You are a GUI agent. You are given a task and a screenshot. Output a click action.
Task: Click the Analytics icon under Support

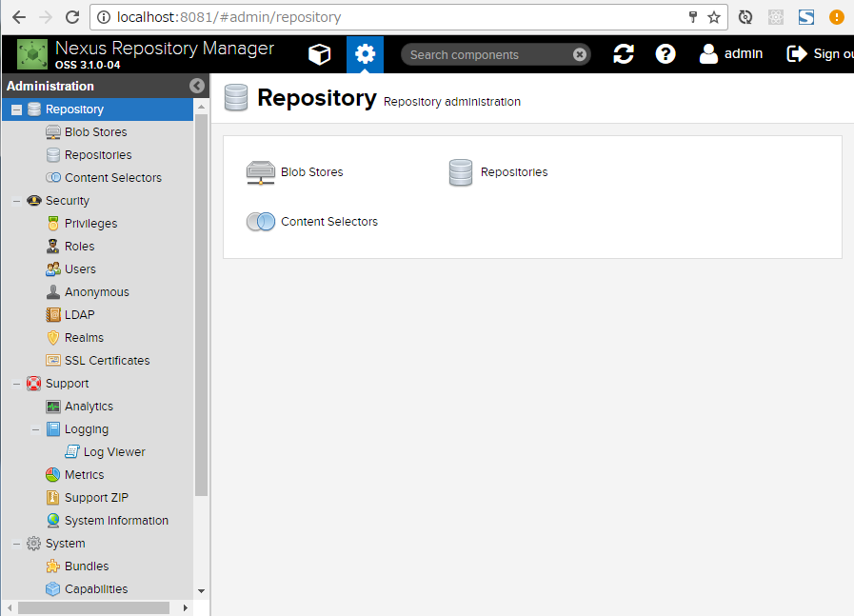(x=53, y=406)
